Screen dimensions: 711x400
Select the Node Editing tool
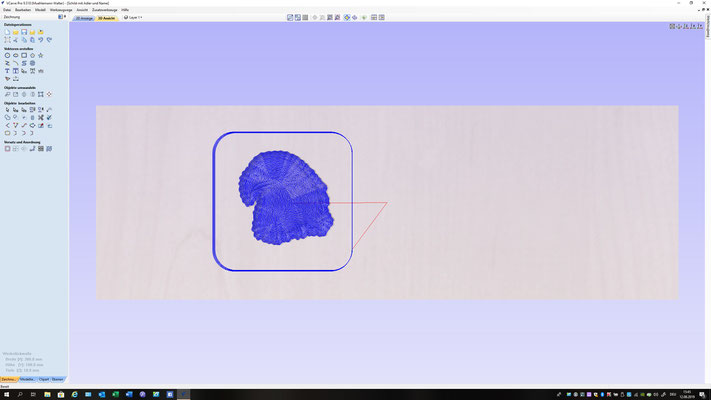(15, 110)
